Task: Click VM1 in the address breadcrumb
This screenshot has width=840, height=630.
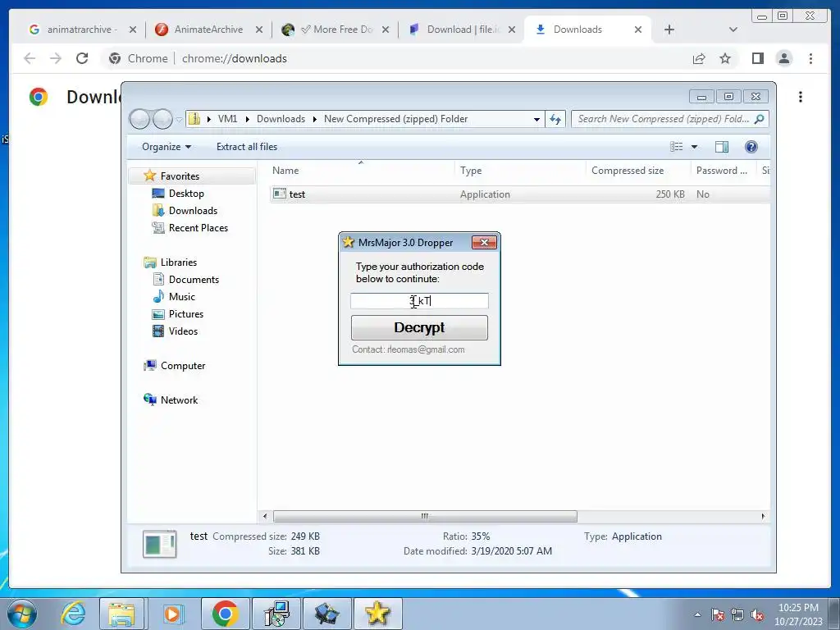Action: pos(227,119)
